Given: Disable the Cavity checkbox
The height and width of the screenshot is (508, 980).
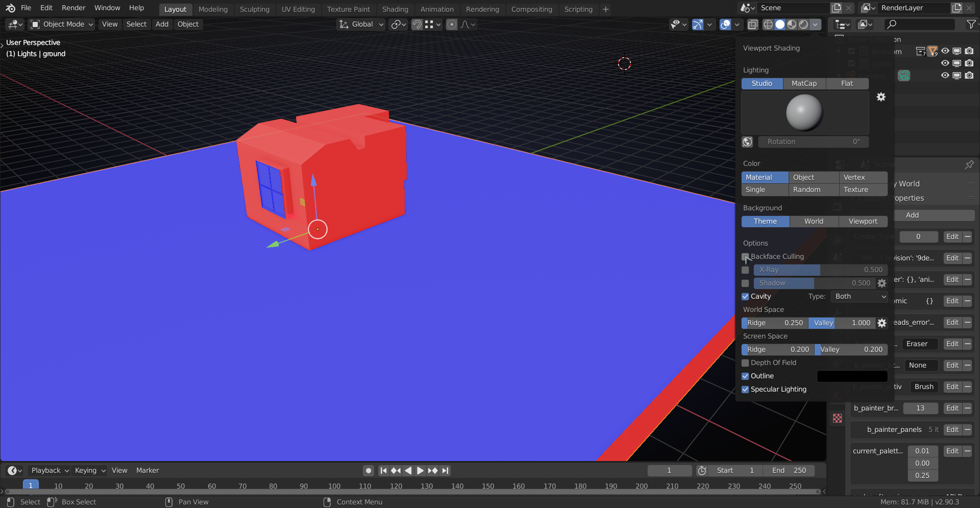Looking at the screenshot, I should pos(745,297).
